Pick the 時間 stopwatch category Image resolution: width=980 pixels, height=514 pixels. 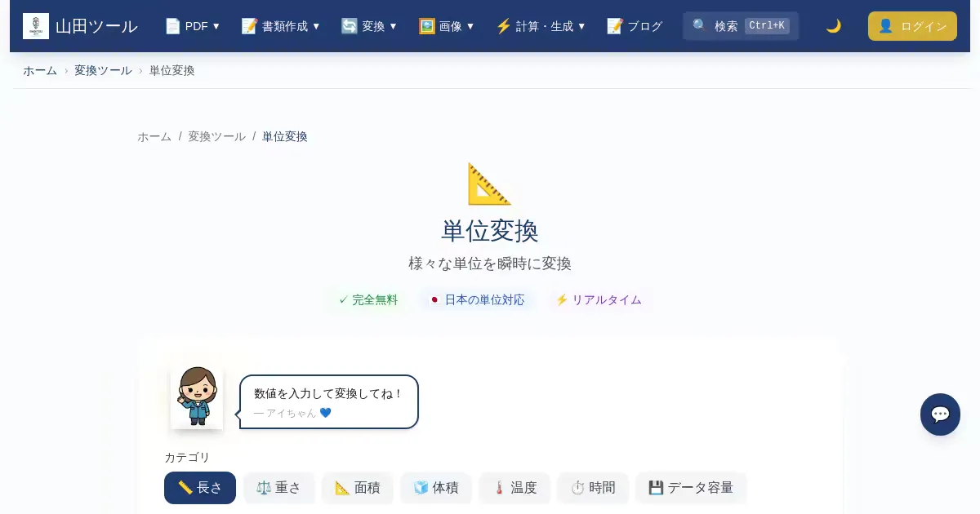pos(593,488)
